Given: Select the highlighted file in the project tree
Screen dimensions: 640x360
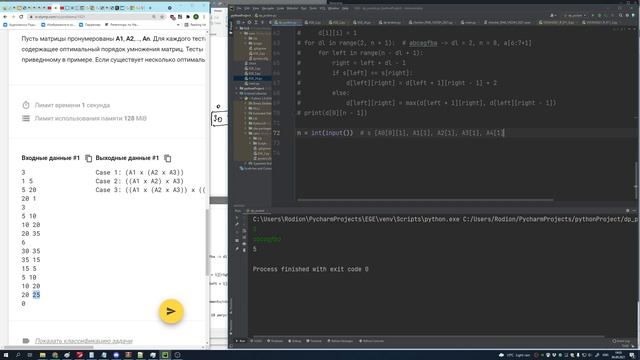Looking at the screenshot, I should [253, 78].
